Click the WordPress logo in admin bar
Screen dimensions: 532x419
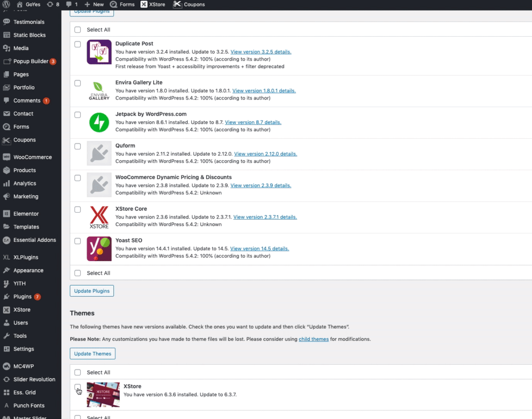coord(6,4)
